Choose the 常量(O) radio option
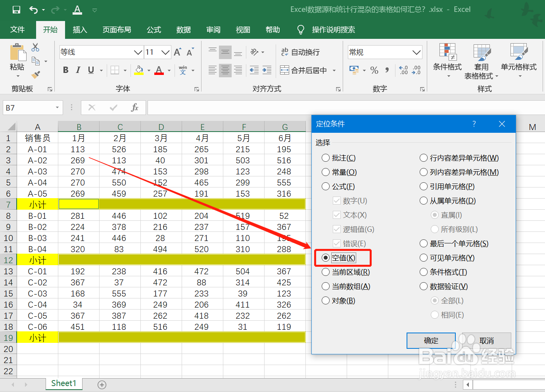The height and width of the screenshot is (392, 545). click(326, 172)
